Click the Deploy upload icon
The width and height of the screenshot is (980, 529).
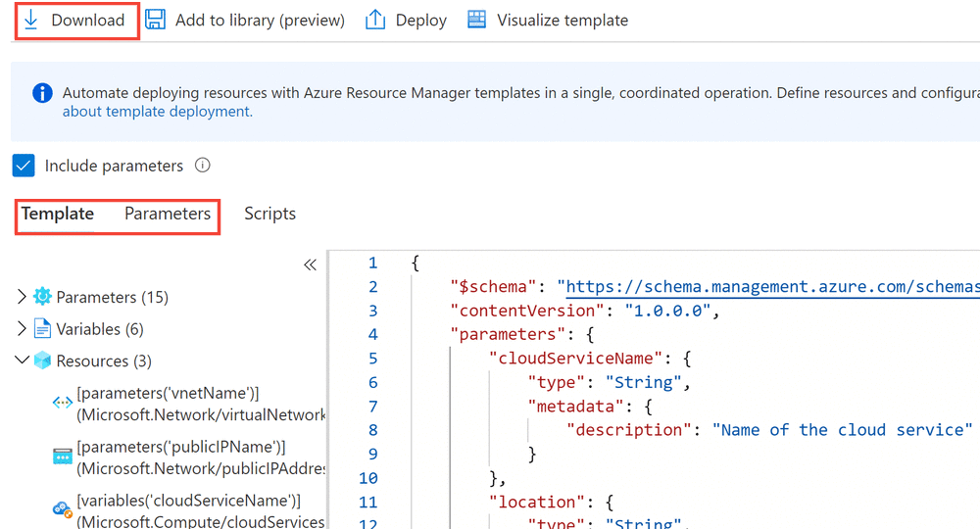click(x=375, y=20)
